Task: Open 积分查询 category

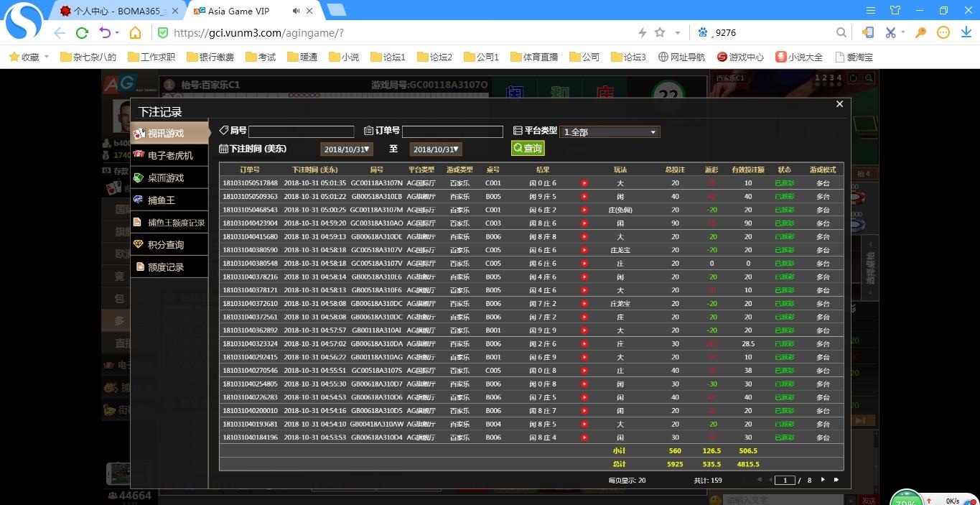Action: (169, 244)
